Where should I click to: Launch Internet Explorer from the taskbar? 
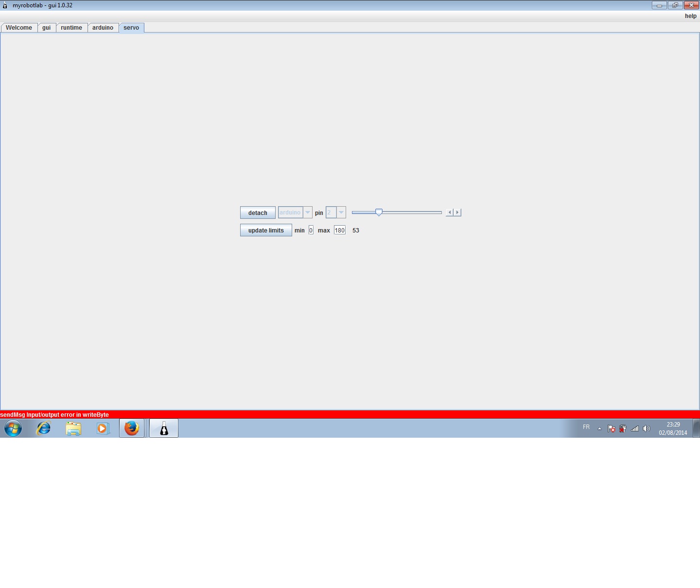(44, 428)
